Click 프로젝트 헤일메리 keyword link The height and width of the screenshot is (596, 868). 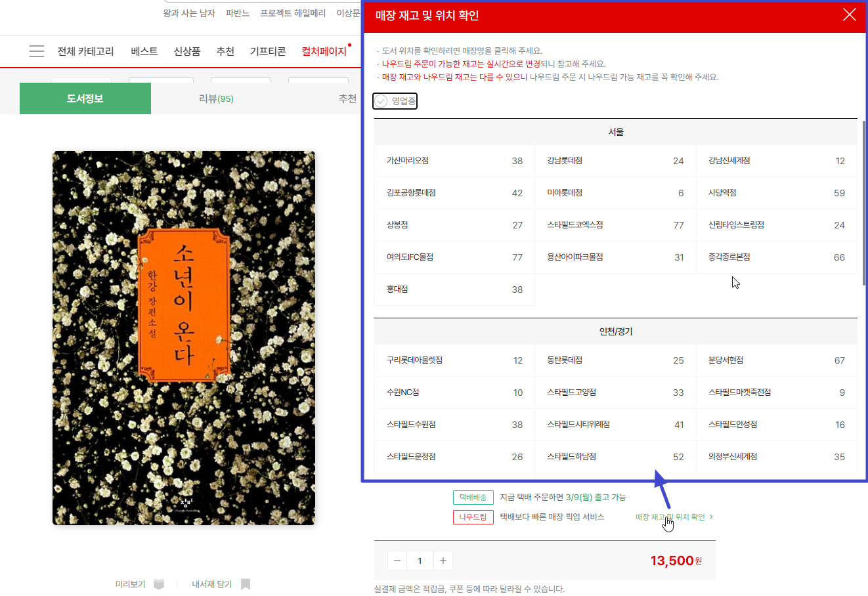[x=293, y=13]
